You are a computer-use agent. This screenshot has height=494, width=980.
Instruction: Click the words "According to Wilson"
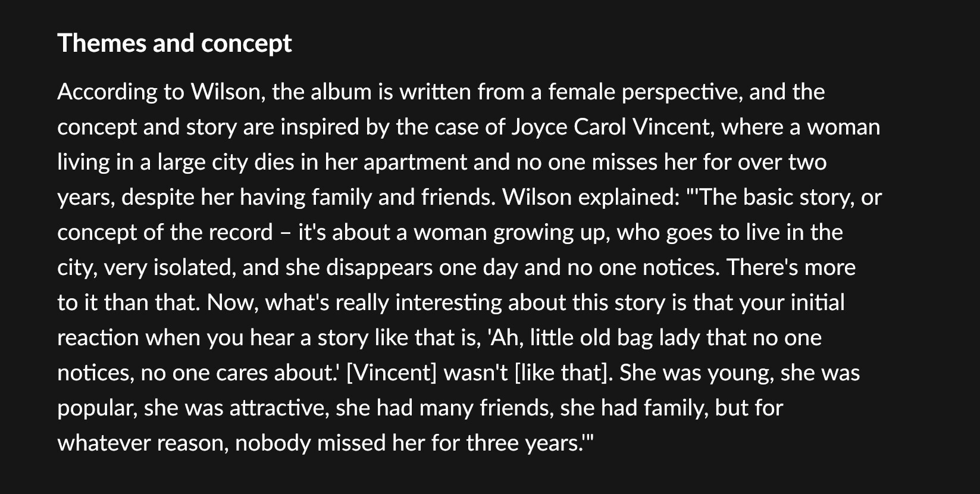[159, 92]
